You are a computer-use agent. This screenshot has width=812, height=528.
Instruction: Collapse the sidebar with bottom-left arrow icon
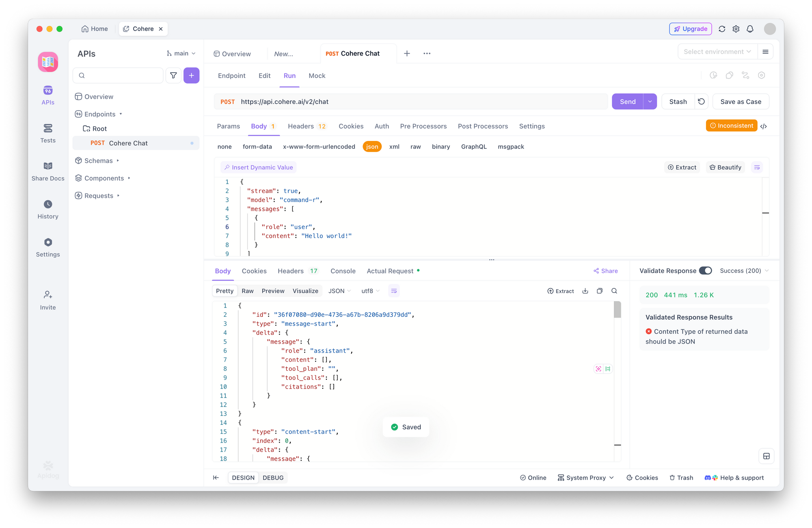tap(216, 478)
